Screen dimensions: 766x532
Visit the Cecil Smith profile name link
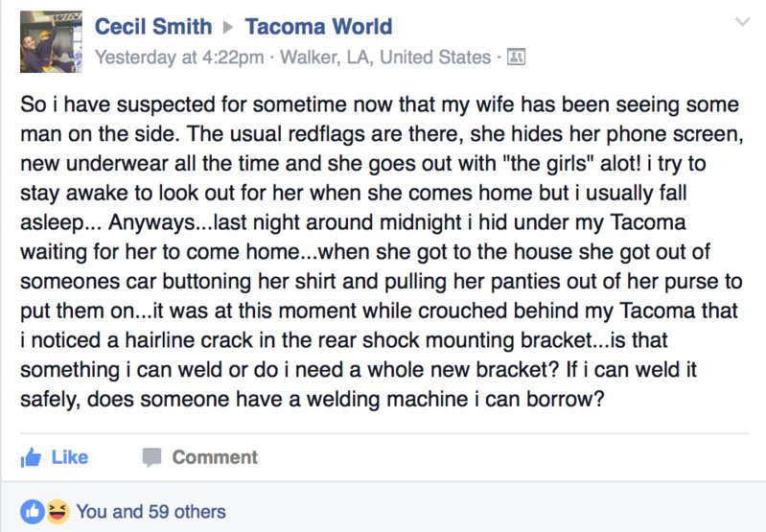coord(153,27)
